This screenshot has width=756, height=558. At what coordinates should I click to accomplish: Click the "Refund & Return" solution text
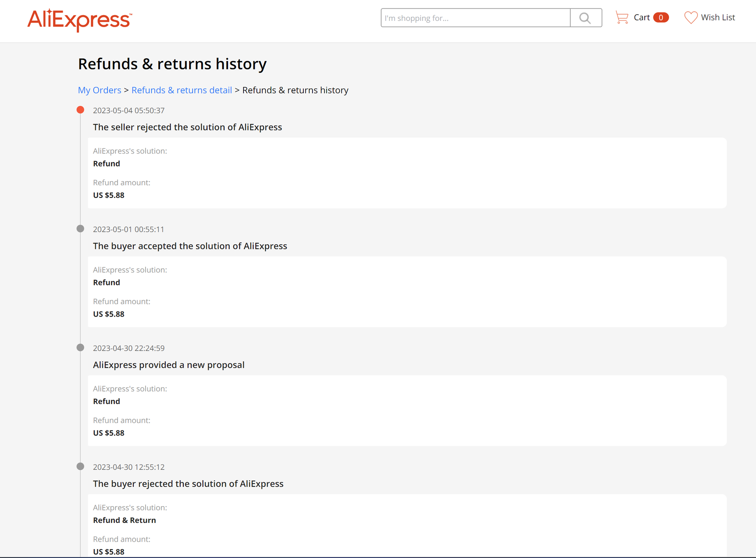tap(124, 520)
